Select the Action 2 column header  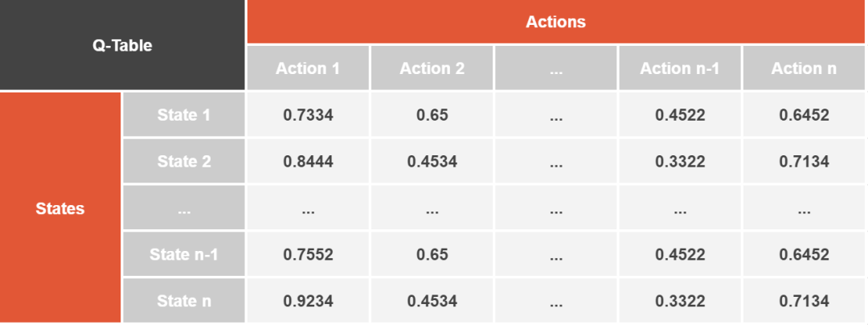click(x=432, y=68)
